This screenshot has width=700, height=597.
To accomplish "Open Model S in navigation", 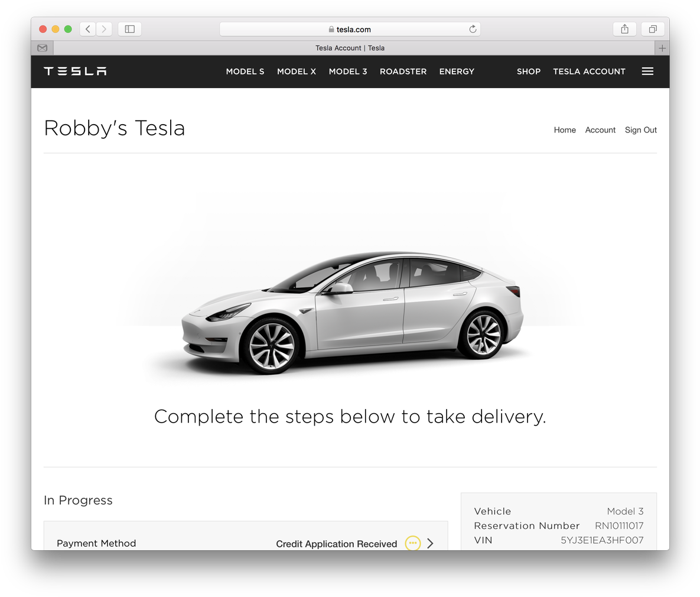I will coord(245,72).
